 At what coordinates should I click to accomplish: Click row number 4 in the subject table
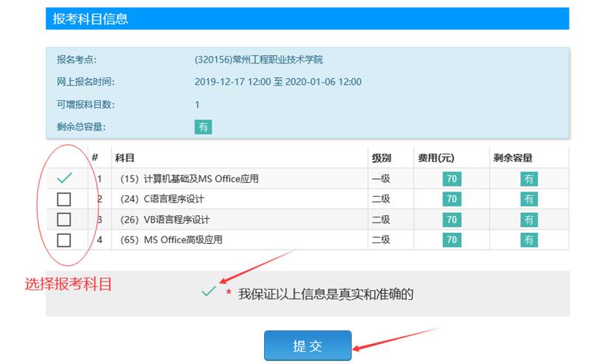point(100,239)
